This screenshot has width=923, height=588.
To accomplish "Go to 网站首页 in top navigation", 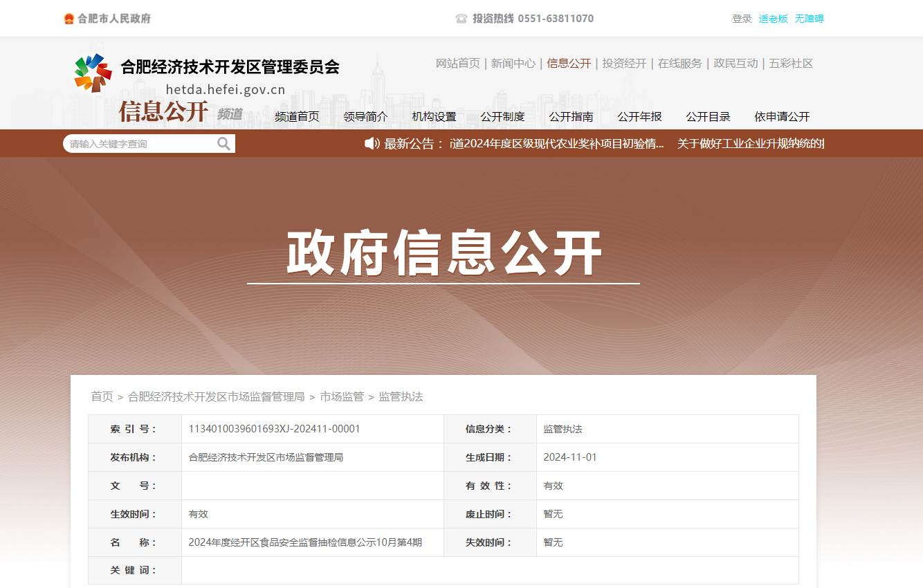I will coord(457,63).
